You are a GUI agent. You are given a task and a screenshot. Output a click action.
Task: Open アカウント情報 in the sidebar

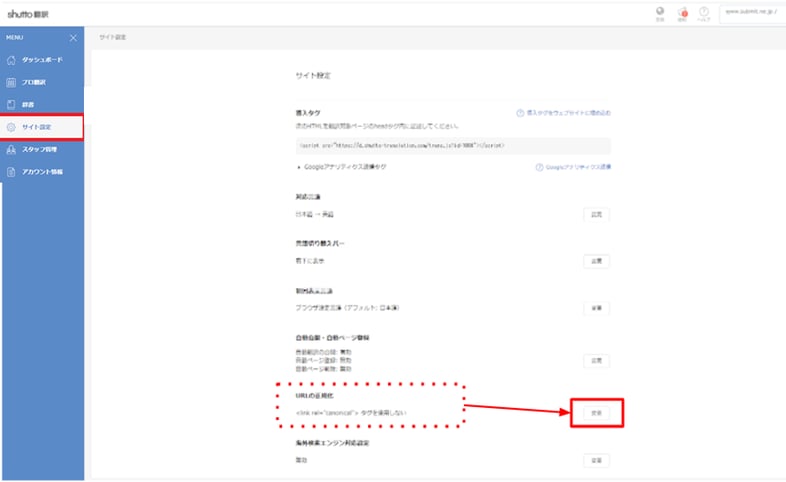pos(42,172)
